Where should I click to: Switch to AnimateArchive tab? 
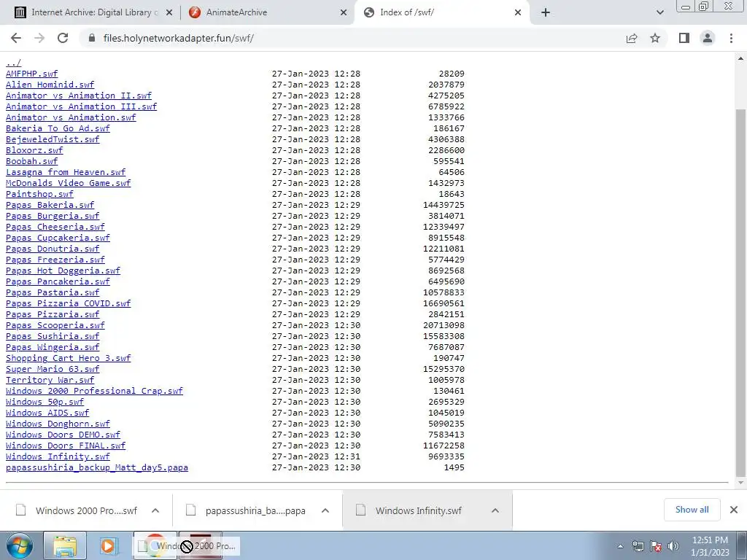coord(267,12)
